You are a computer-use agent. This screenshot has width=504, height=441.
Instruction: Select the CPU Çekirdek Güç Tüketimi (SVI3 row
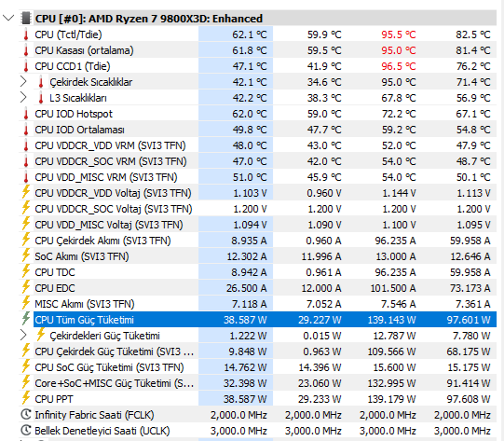258,351
